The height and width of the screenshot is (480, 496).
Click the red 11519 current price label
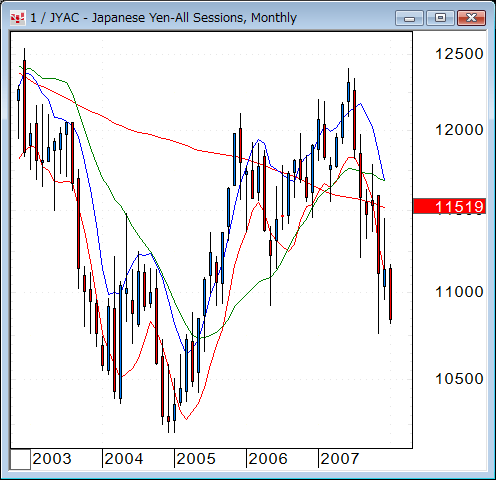point(449,206)
